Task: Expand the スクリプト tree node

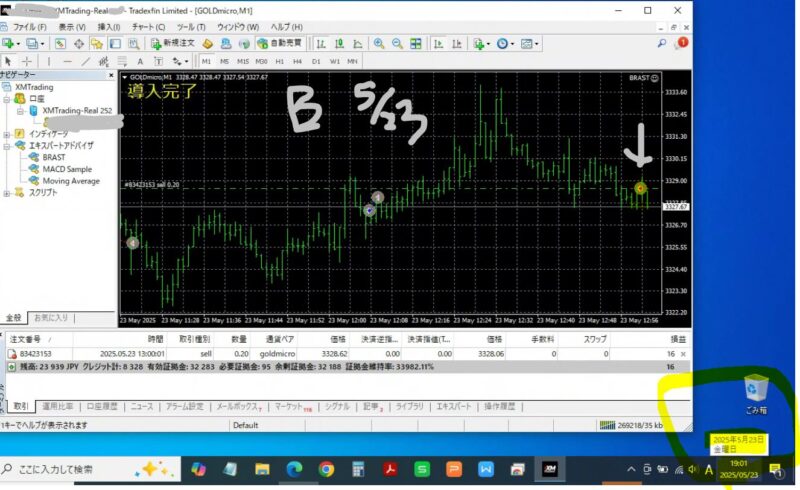Action: point(6,193)
